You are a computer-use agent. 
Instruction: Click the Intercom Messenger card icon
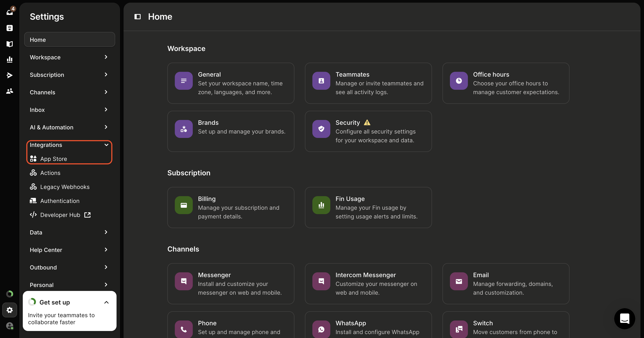click(321, 281)
